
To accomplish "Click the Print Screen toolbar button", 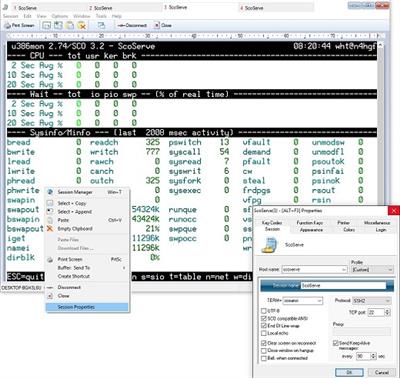I will (19, 25).
